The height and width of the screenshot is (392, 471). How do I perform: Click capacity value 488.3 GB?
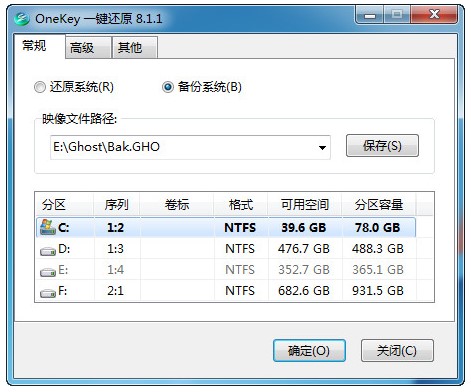tap(378, 249)
